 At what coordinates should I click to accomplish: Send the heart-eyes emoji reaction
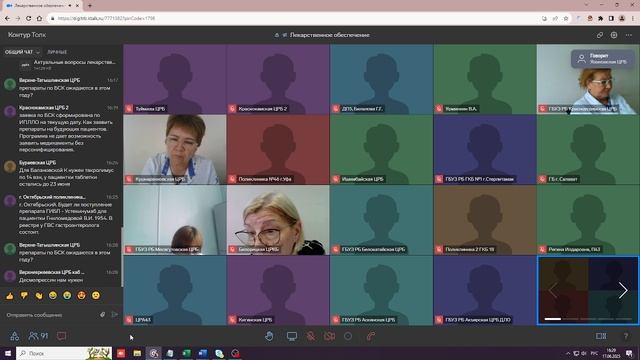coord(82,296)
